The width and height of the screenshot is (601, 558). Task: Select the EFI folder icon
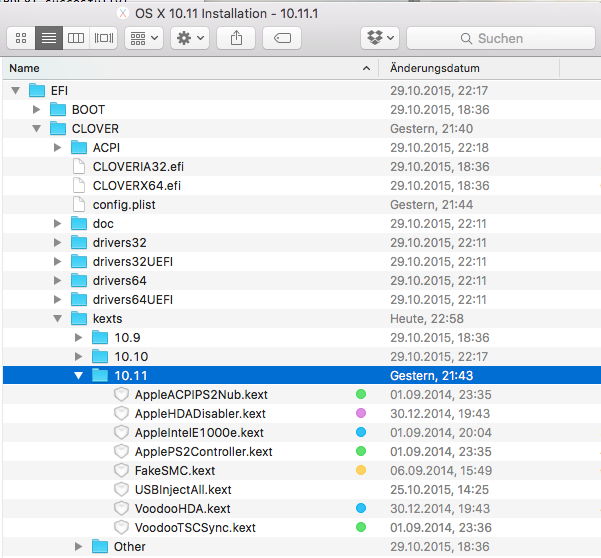(37, 90)
